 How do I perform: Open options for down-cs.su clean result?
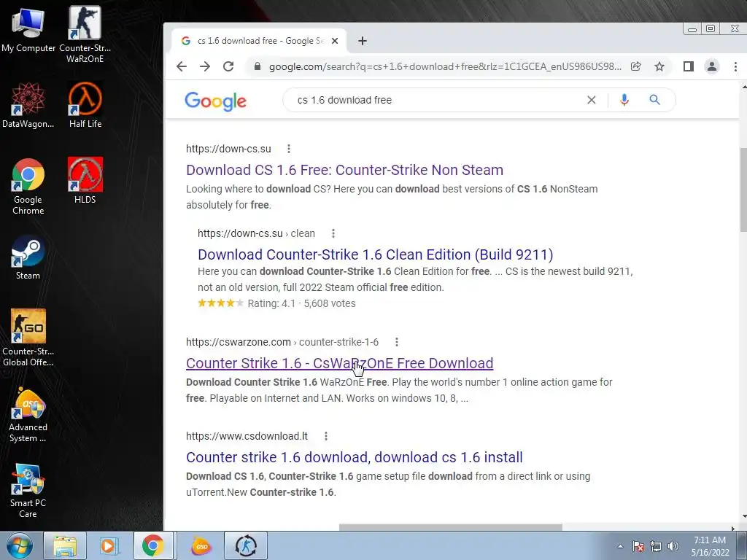[x=333, y=233]
